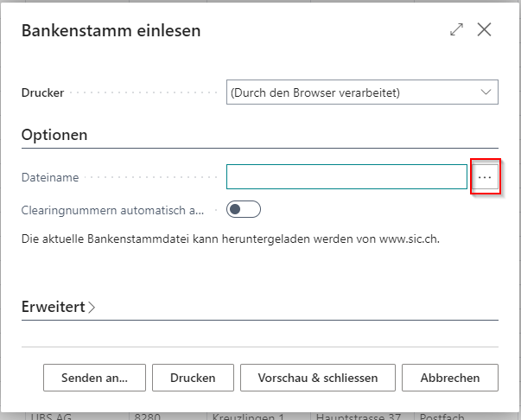Cancel with the Abbrechen button
Image resolution: width=521 pixels, height=420 pixels.
coord(449,378)
